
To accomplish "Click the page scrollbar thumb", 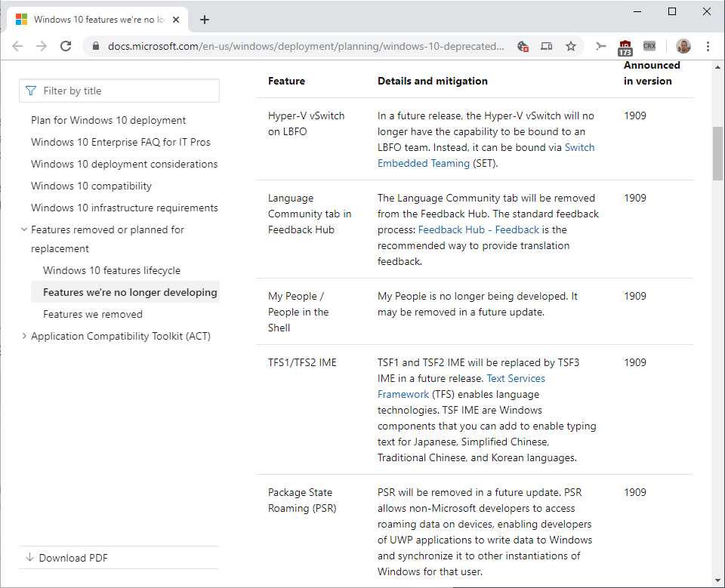I will click(x=717, y=153).
